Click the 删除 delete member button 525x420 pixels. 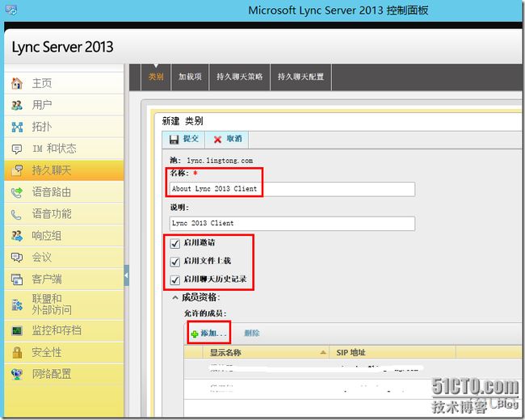click(252, 334)
